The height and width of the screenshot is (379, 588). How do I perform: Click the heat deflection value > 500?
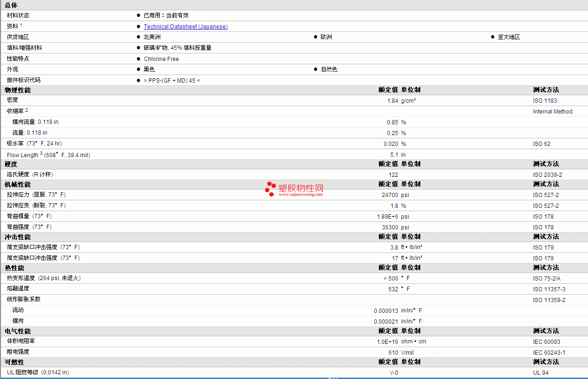click(391, 279)
